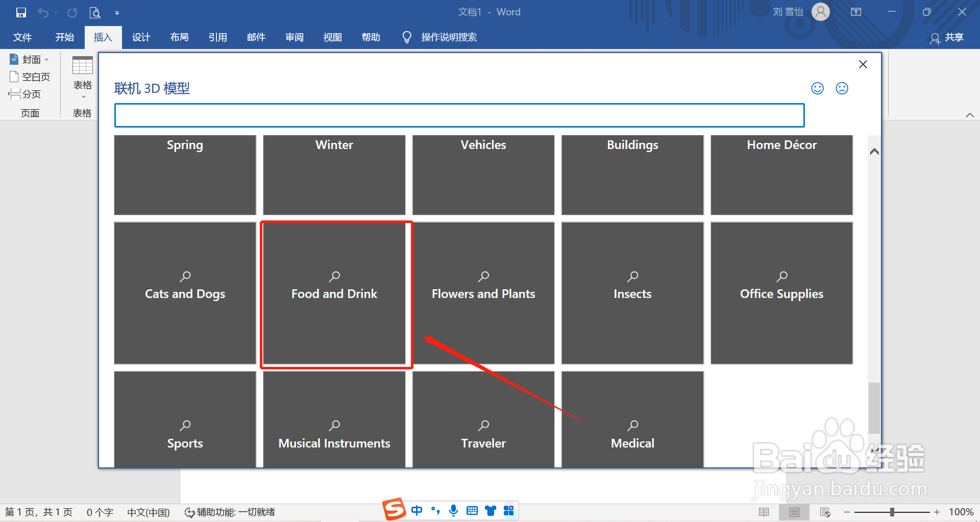
Task: Toggle Sogou input method language mode
Action: (x=417, y=510)
